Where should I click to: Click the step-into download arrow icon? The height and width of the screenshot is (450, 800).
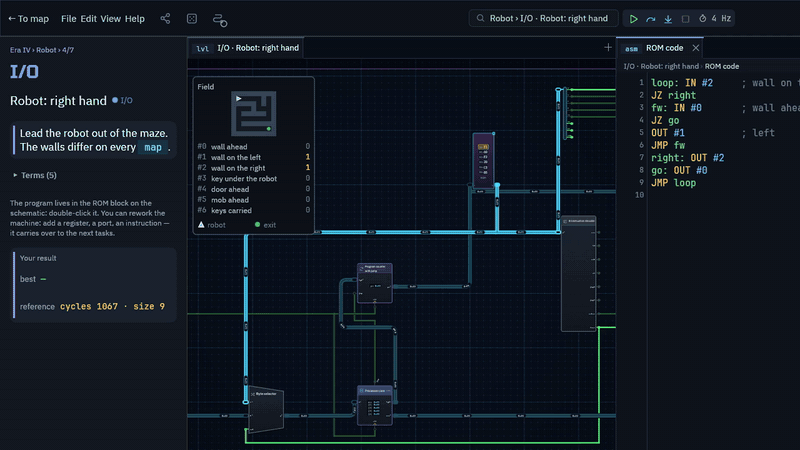pos(668,19)
